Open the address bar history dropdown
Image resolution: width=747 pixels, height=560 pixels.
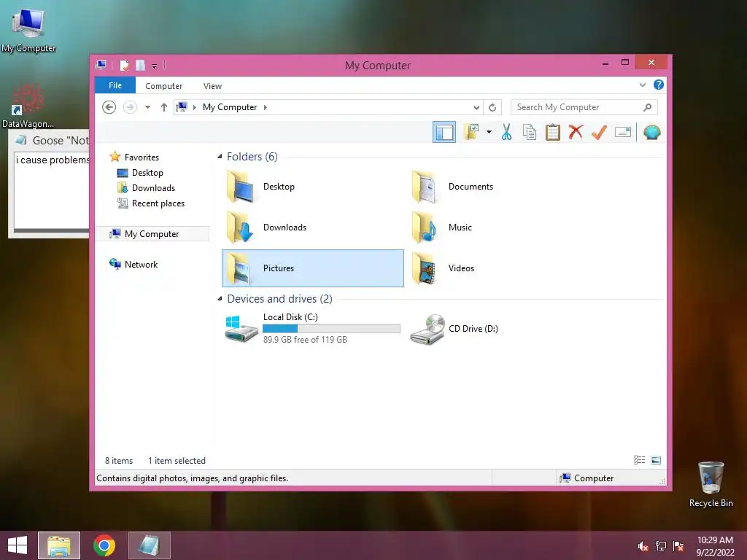pos(476,107)
